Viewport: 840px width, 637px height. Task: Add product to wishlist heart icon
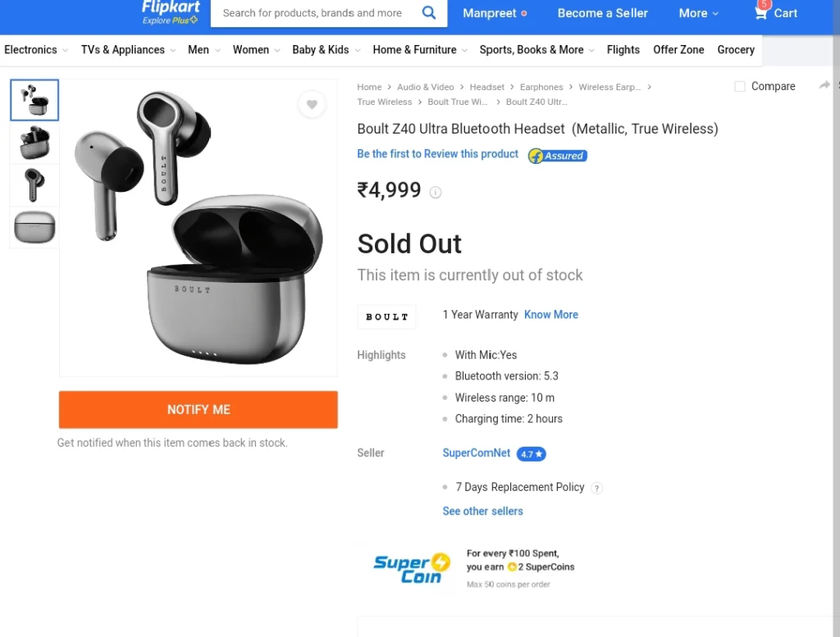coord(312,104)
